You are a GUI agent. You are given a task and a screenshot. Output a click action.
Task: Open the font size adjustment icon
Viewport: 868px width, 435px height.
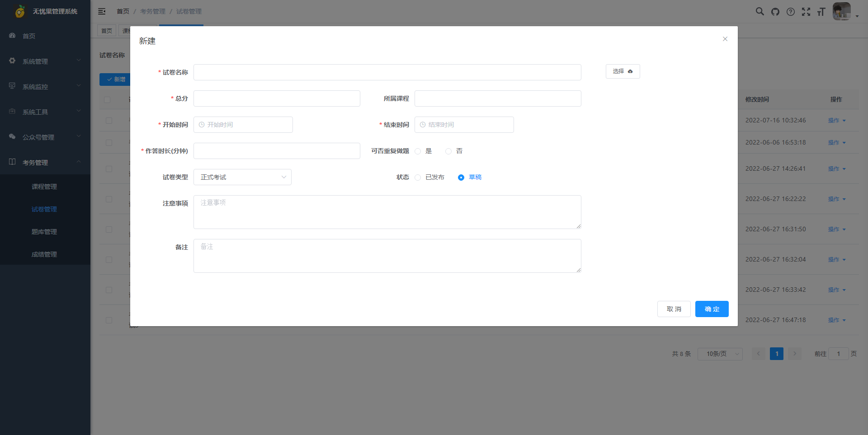click(x=821, y=12)
